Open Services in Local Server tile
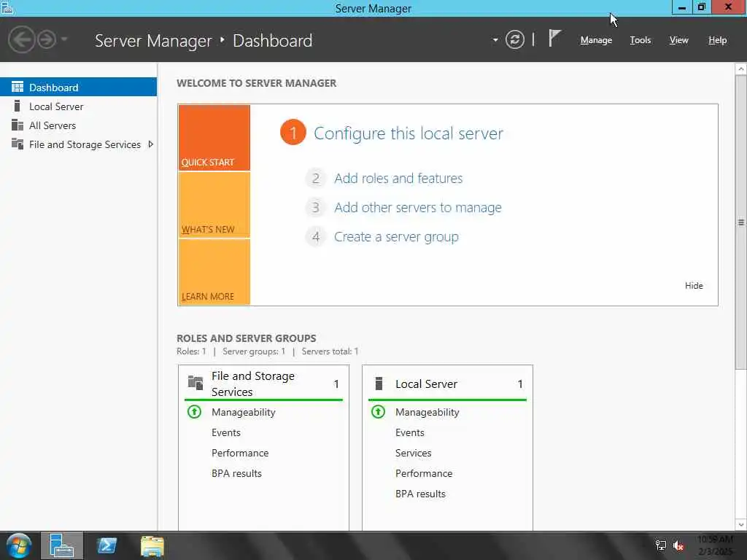This screenshot has width=747, height=560. tap(413, 454)
